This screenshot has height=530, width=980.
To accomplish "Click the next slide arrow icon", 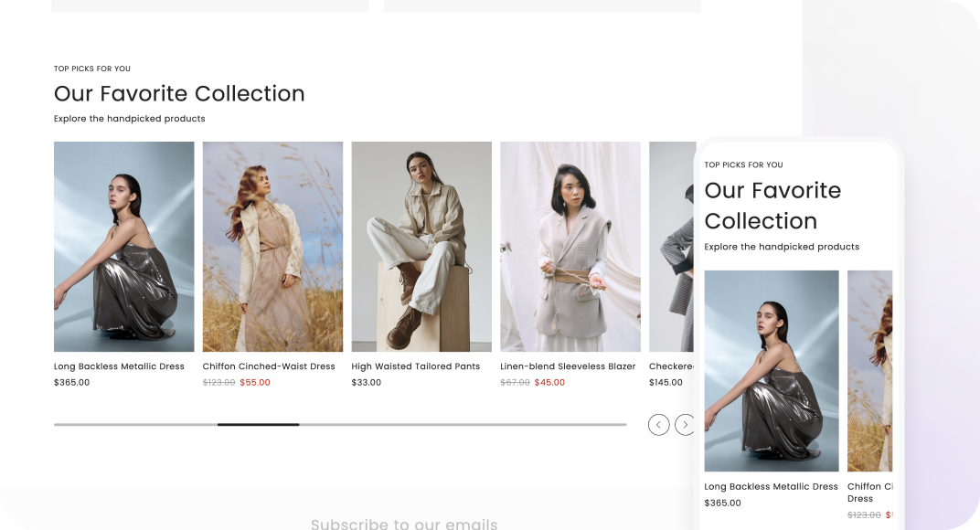I will [x=685, y=425].
